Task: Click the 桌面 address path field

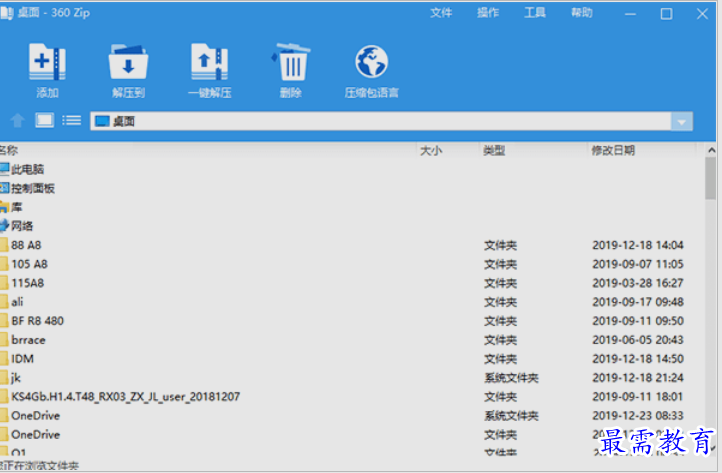Action: (x=381, y=122)
